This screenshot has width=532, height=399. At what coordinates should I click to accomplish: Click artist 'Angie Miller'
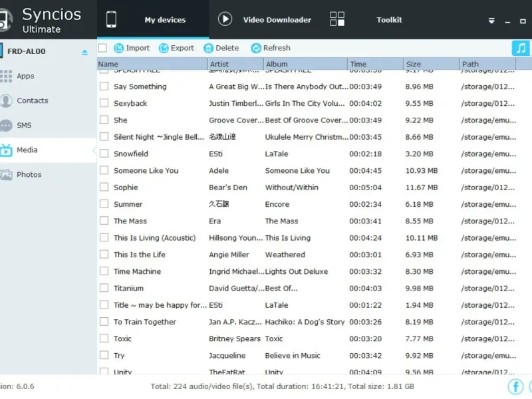229,255
